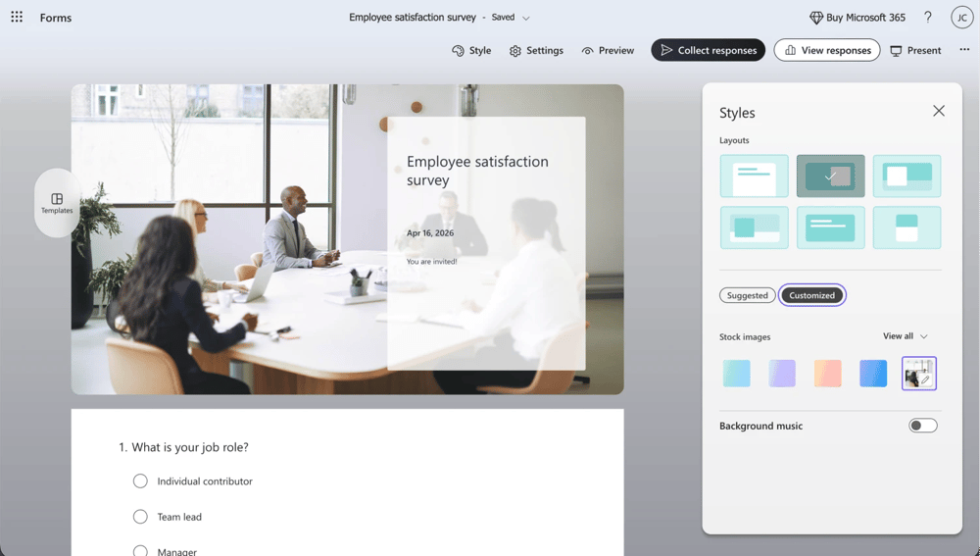Open Settings gear in toolbar
The image size is (980, 556).
(x=514, y=51)
